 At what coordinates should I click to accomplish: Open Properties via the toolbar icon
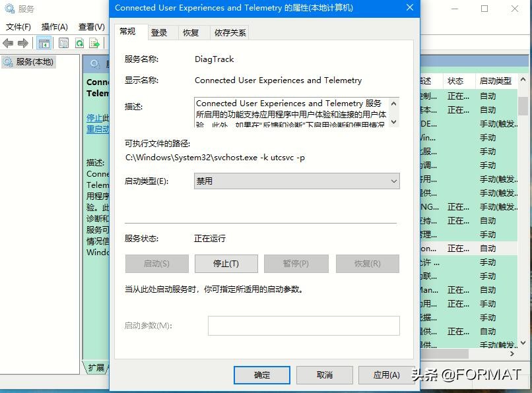(63, 43)
